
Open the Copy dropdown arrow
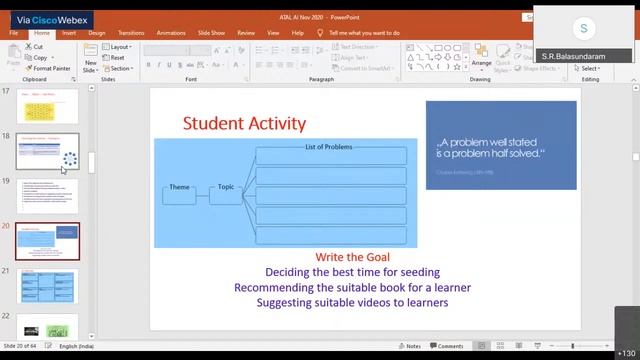[53, 58]
